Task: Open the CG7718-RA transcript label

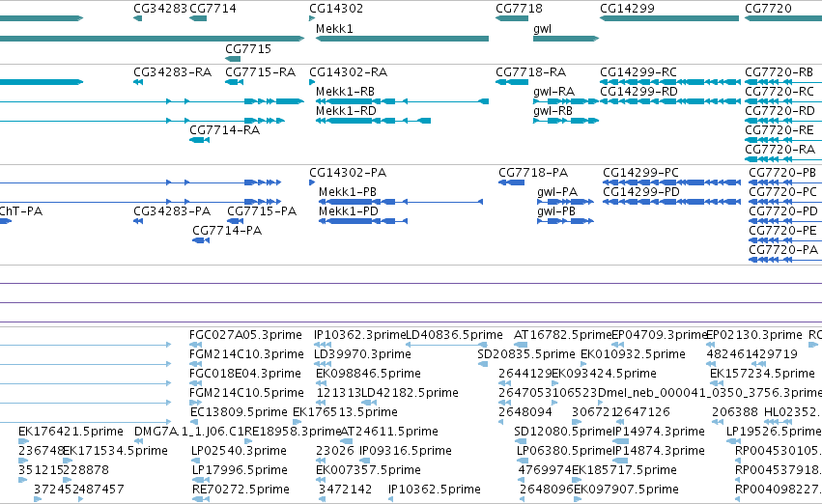Action: click(531, 71)
